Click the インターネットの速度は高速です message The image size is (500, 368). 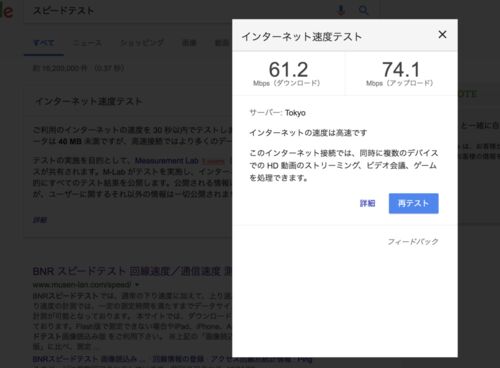tap(308, 133)
